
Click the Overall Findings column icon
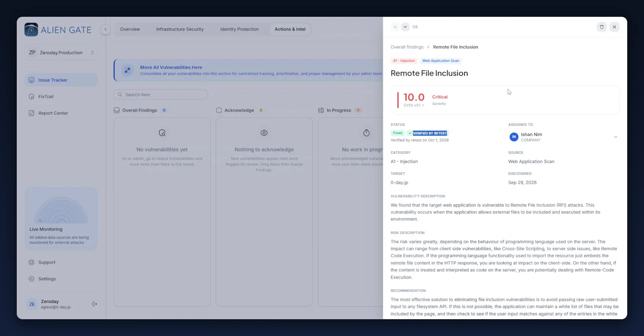click(x=117, y=110)
